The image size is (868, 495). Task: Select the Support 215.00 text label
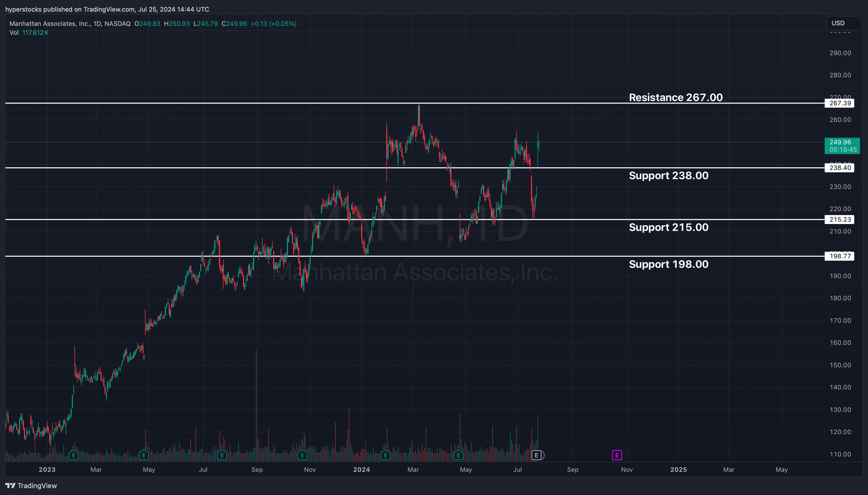pyautogui.click(x=668, y=227)
